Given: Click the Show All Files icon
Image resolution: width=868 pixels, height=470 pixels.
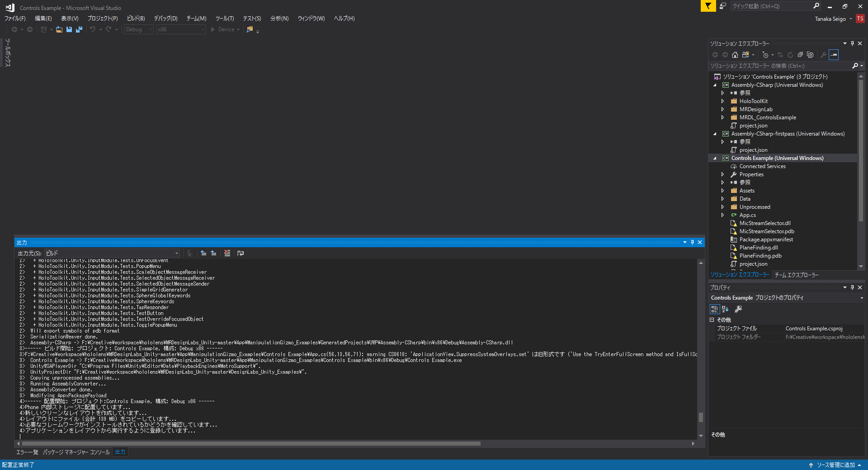Looking at the screenshot, I should [x=810, y=55].
